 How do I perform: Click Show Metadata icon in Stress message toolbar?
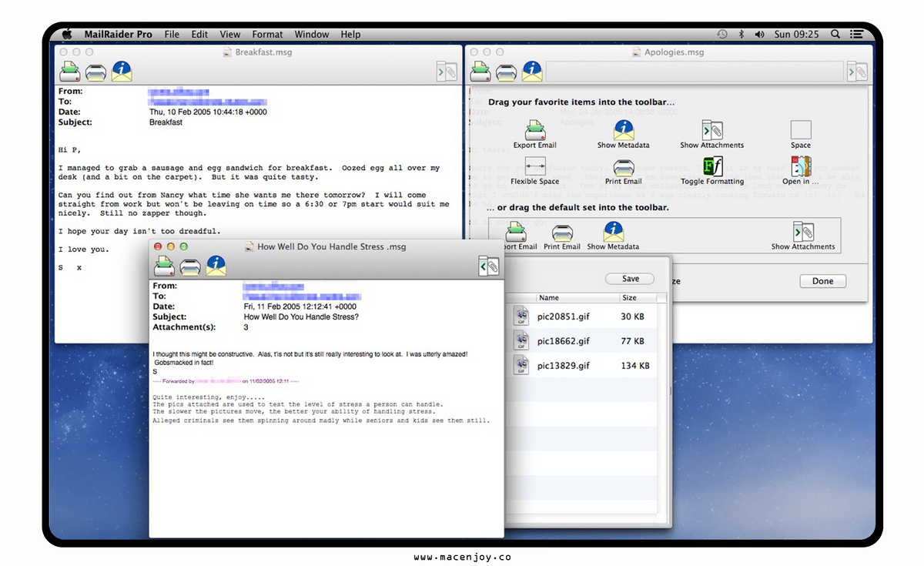point(216,266)
